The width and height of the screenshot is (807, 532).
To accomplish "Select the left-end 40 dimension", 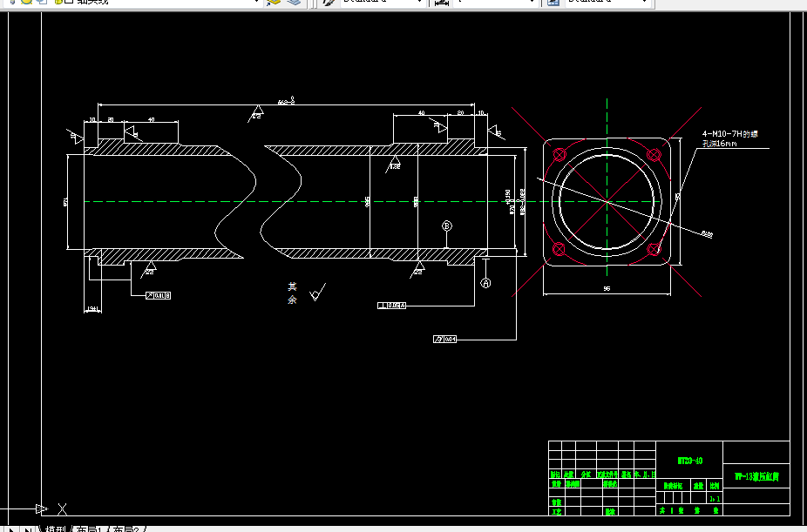I will click(x=151, y=119).
